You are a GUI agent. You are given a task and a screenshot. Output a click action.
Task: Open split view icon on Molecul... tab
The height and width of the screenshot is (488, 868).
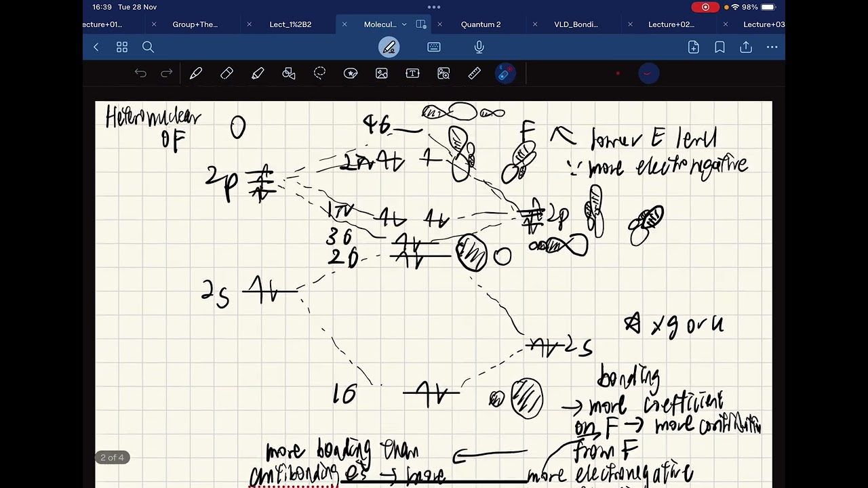(421, 24)
